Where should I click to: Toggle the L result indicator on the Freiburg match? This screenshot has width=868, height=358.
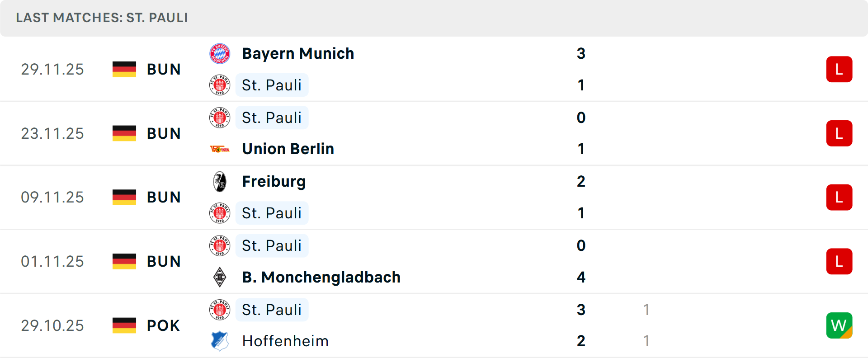pos(839,197)
